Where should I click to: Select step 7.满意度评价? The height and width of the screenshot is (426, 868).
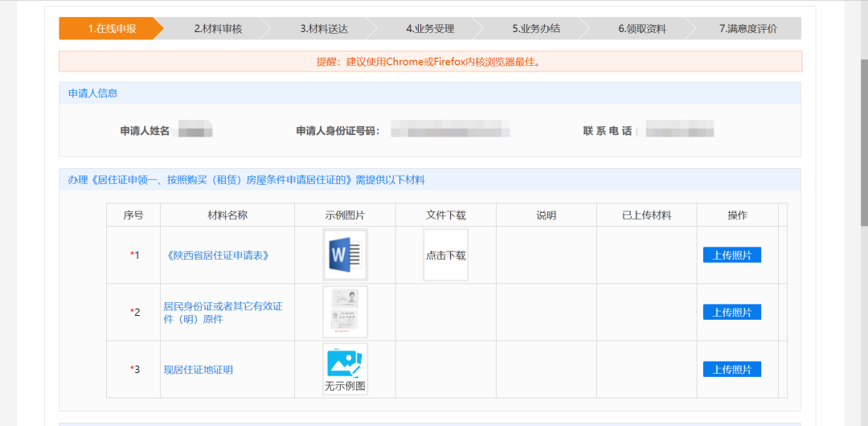[748, 29]
